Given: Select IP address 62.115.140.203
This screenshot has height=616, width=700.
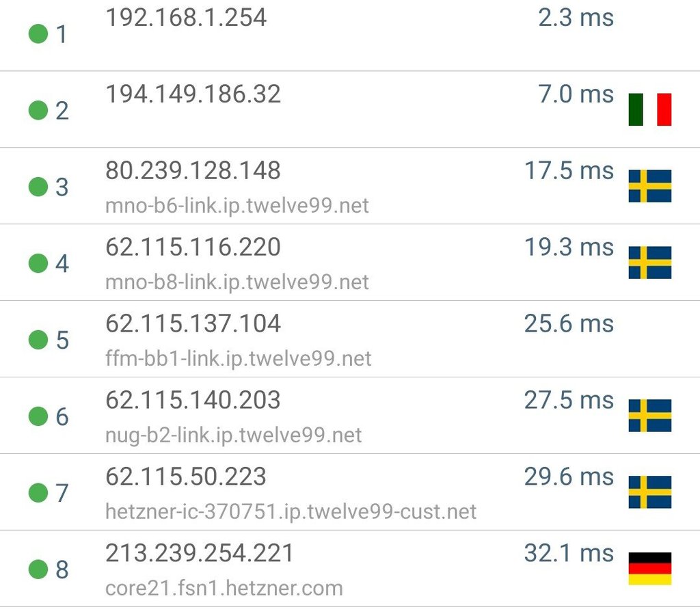Looking at the screenshot, I should point(193,401).
